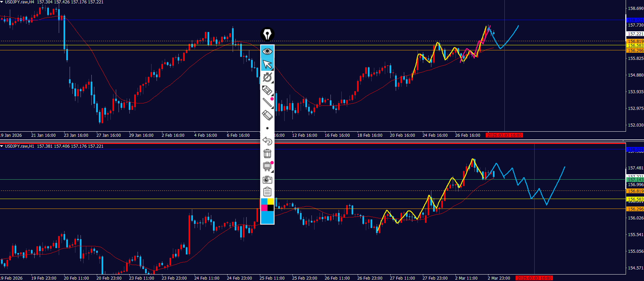Open brush size dot selector

point(267,128)
